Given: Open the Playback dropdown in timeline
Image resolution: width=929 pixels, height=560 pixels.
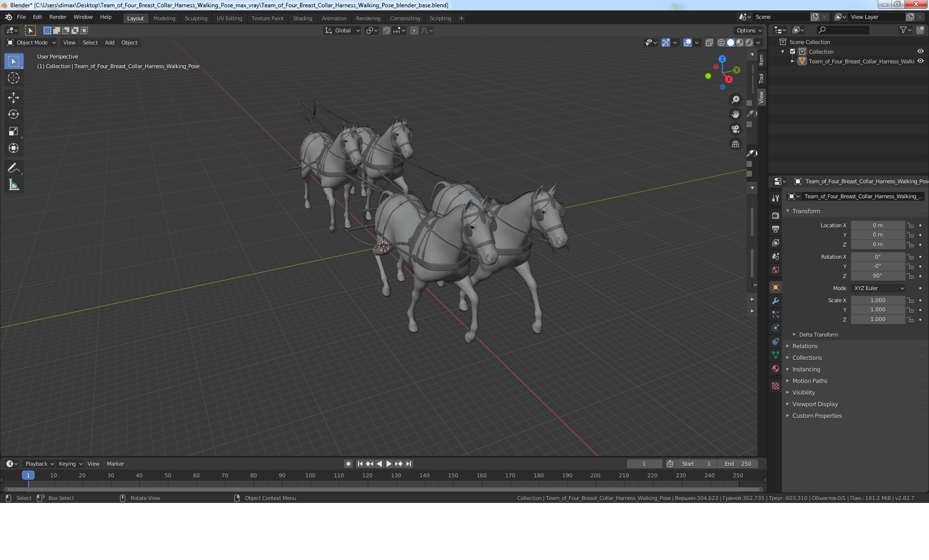Looking at the screenshot, I should click(39, 464).
